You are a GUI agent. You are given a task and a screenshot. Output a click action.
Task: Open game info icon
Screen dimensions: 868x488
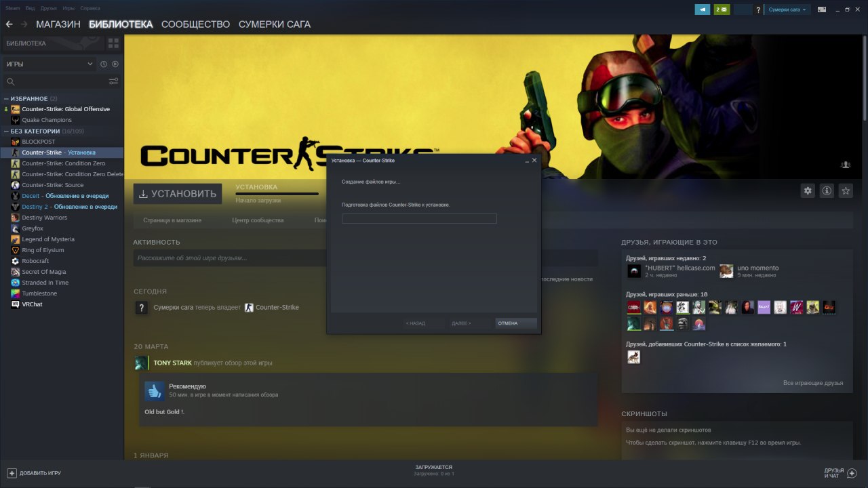(827, 191)
